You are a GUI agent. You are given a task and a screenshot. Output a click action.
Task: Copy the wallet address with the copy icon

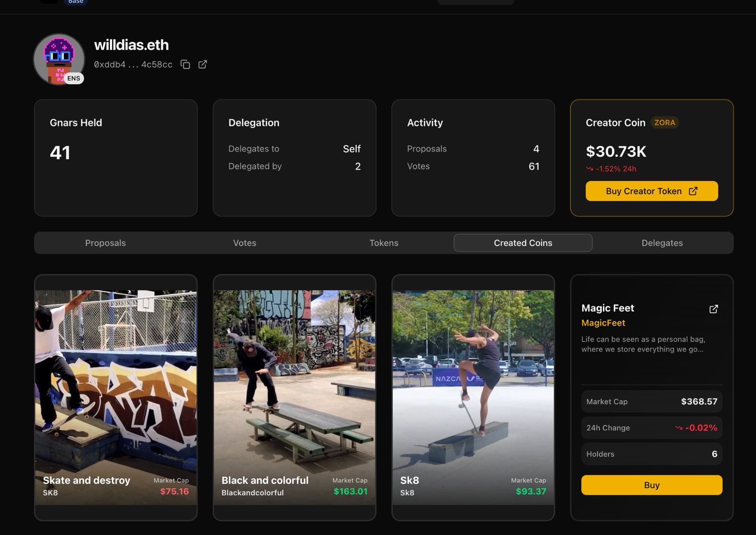click(185, 65)
